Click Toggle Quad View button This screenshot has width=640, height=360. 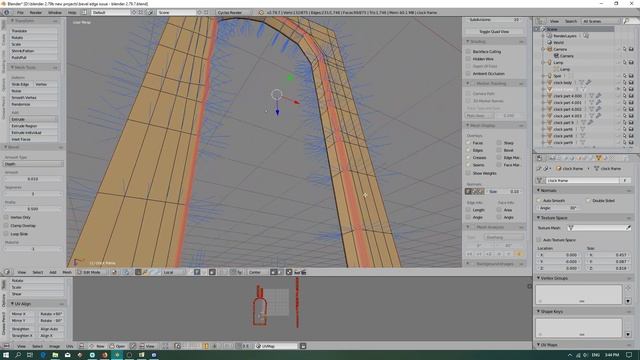(x=494, y=31)
